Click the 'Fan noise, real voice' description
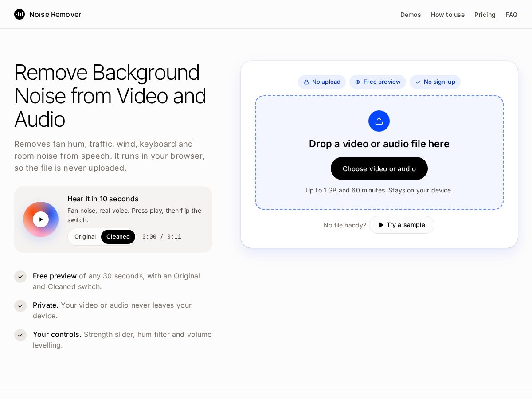Screen dimensions: 532x399 [134, 215]
